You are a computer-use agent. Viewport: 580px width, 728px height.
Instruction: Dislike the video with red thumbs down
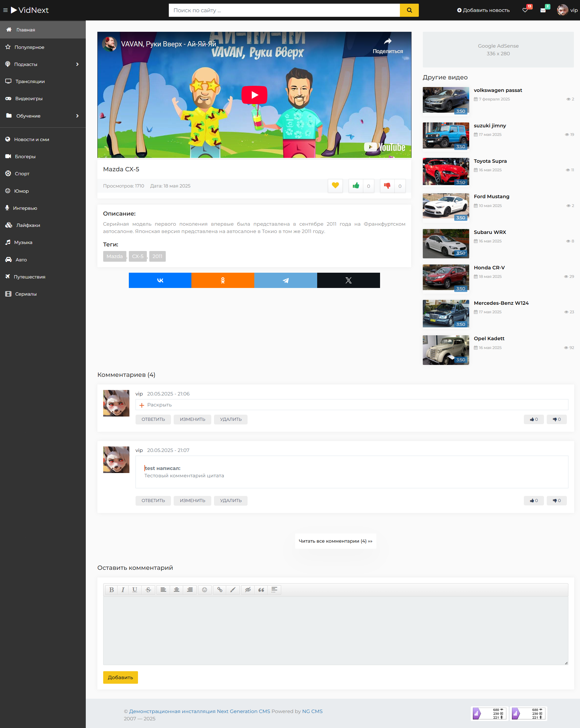tap(387, 186)
